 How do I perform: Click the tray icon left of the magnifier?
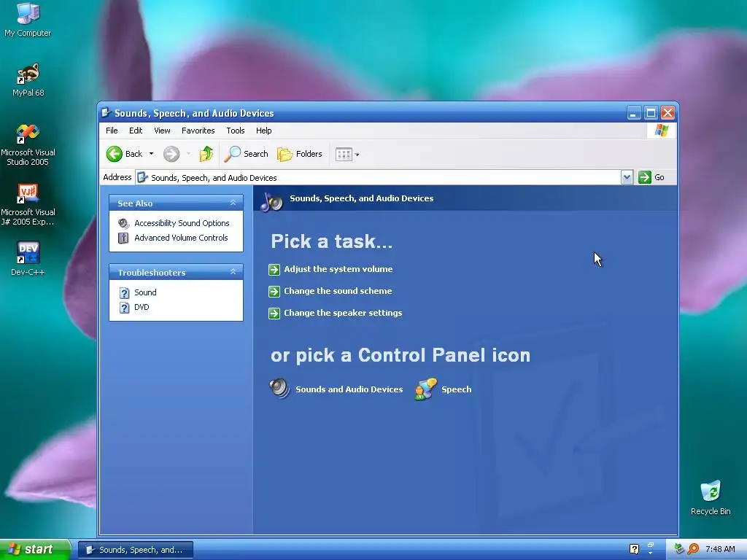click(679, 549)
